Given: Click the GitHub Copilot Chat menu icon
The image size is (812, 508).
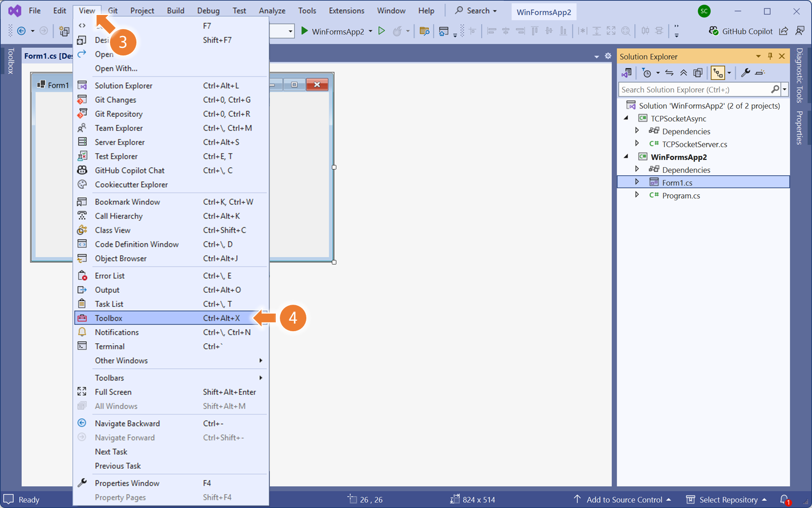Looking at the screenshot, I should coord(82,170).
